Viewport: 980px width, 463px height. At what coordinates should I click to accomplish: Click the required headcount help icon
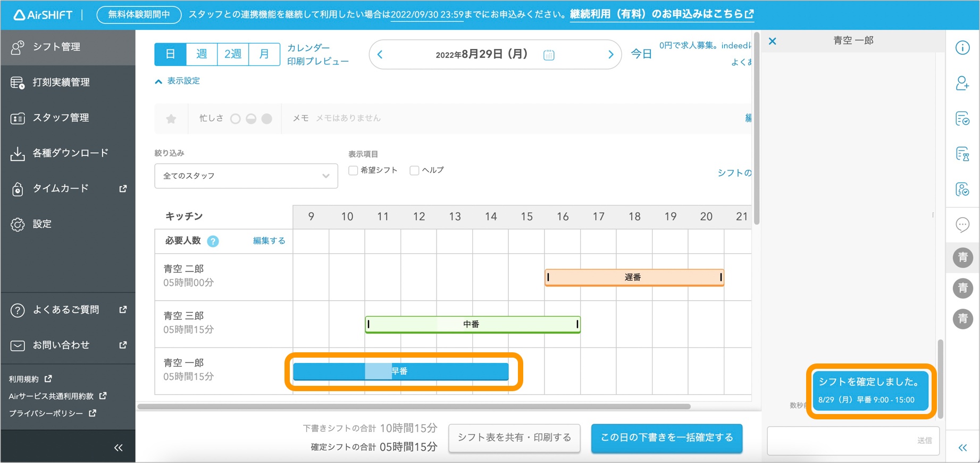[x=213, y=241]
